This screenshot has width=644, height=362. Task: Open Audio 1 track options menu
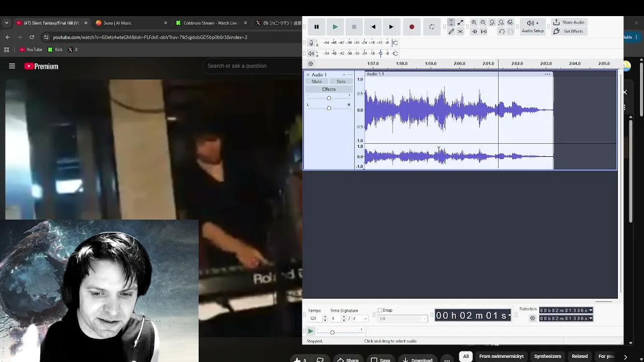coord(350,75)
